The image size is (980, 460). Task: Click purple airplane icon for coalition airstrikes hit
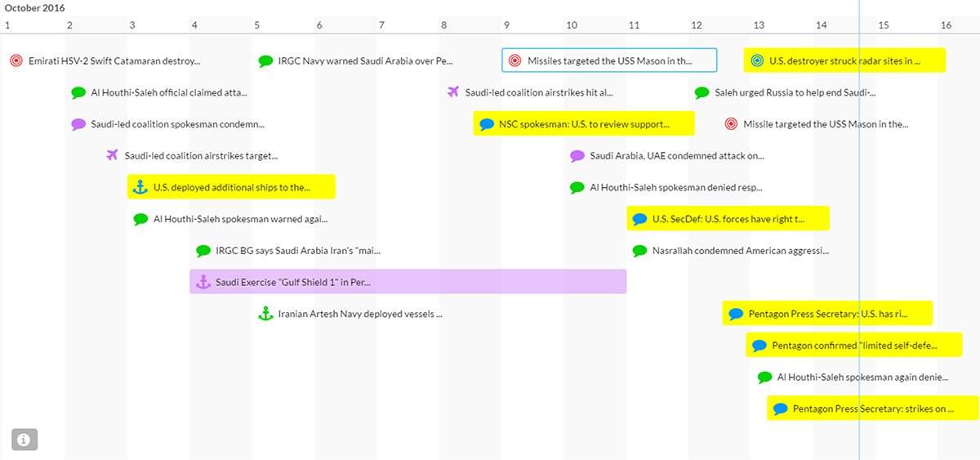pyautogui.click(x=453, y=92)
